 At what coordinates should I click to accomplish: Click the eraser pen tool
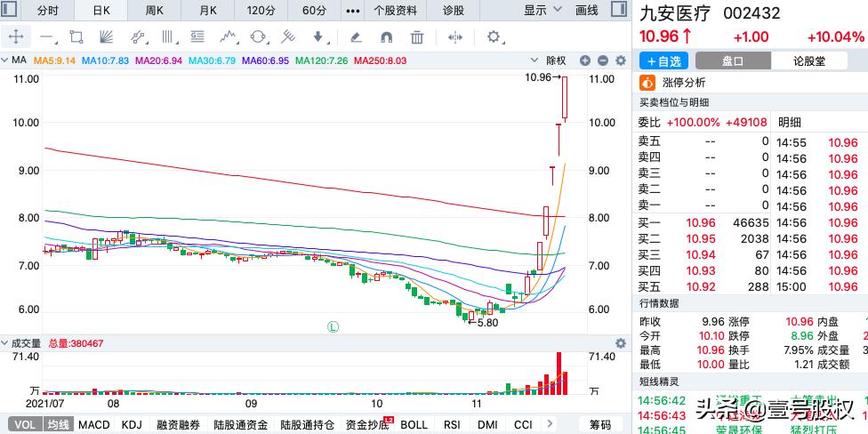(356, 37)
